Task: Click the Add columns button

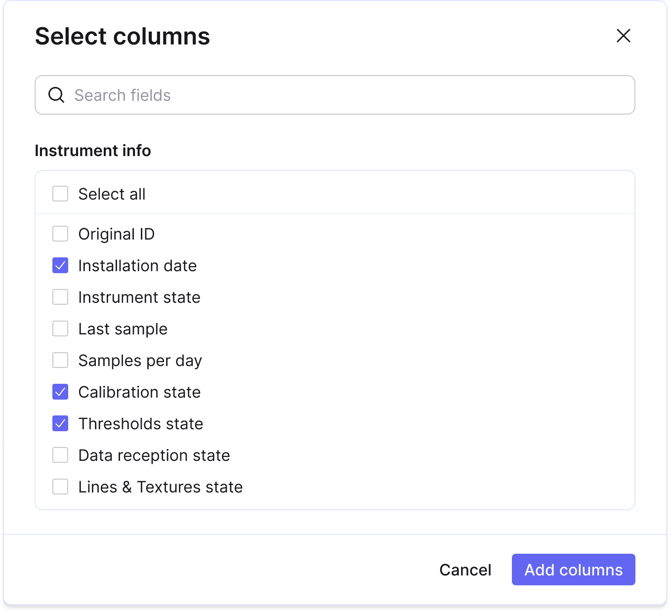Action: click(x=573, y=570)
